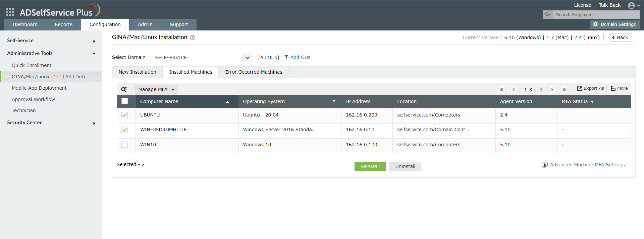Open the Dashboard tab

(25, 24)
